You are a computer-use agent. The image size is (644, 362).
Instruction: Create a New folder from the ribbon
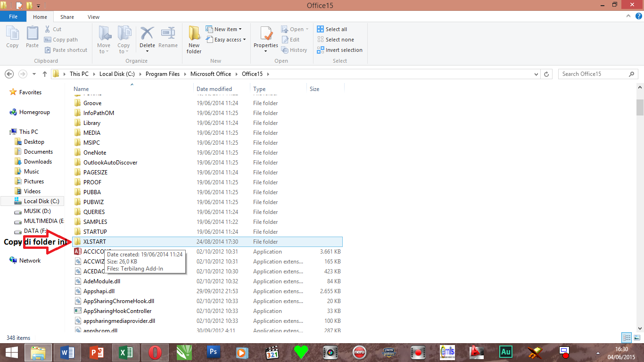[194, 40]
